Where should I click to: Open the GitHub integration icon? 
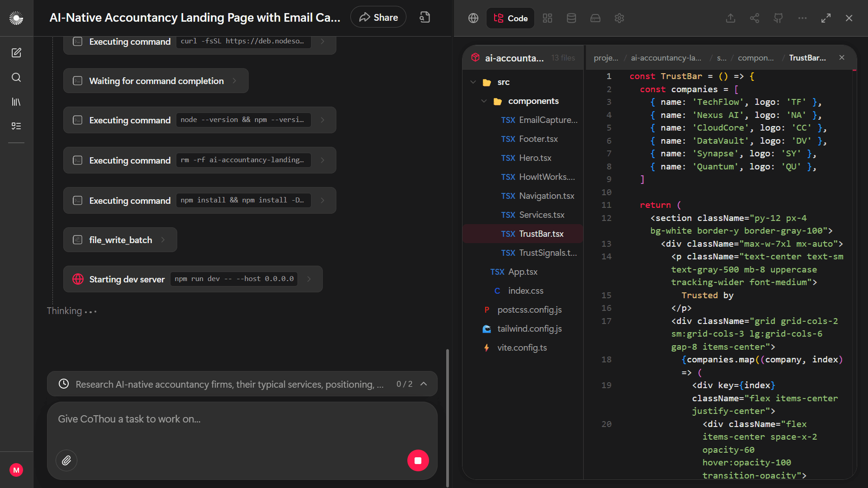778,18
